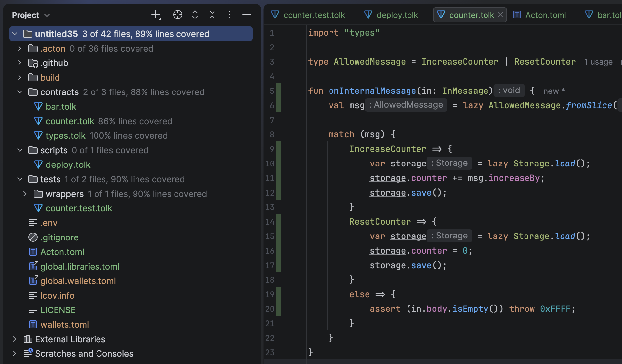Click the .gitignore file icon in tree
Image resolution: width=622 pixels, height=364 pixels.
[33, 237]
